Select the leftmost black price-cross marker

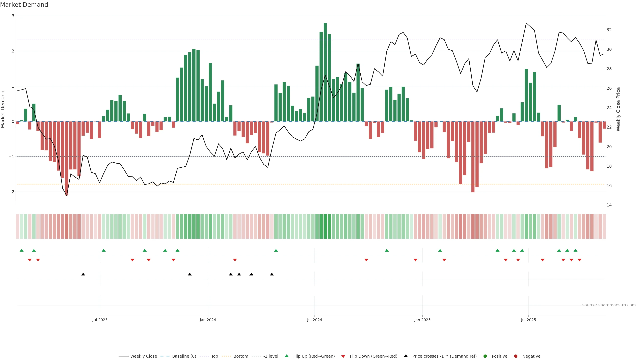click(x=83, y=274)
